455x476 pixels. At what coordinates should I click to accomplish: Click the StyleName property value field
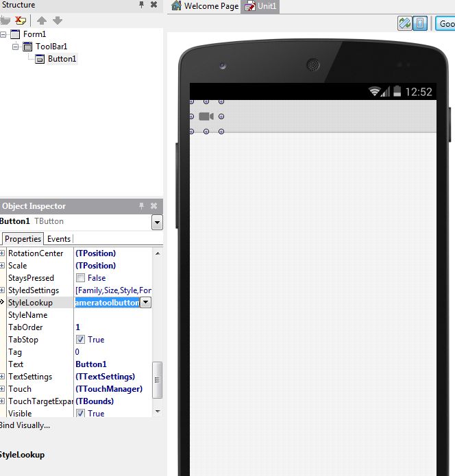[112, 315]
